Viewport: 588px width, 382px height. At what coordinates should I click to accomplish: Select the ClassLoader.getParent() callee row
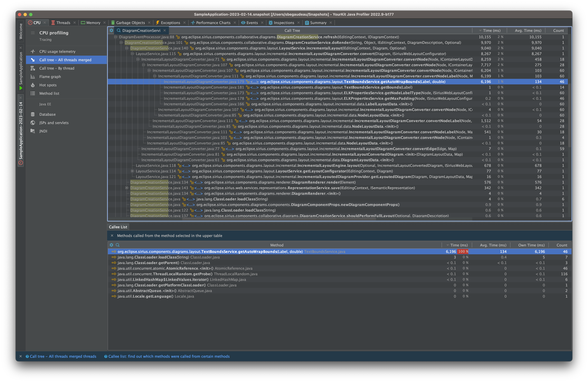coord(339,263)
